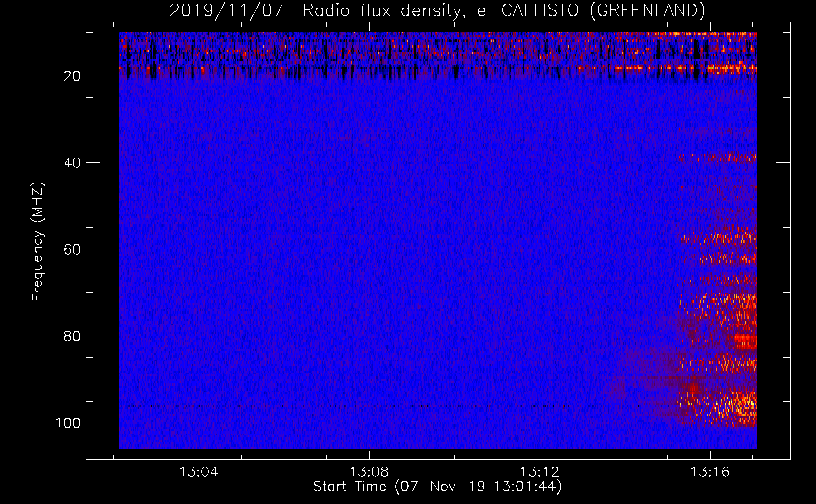Click the plot title mentioning e-CALLISTO (GREENLAND)
816x504 pixels.
pyautogui.click(x=437, y=10)
